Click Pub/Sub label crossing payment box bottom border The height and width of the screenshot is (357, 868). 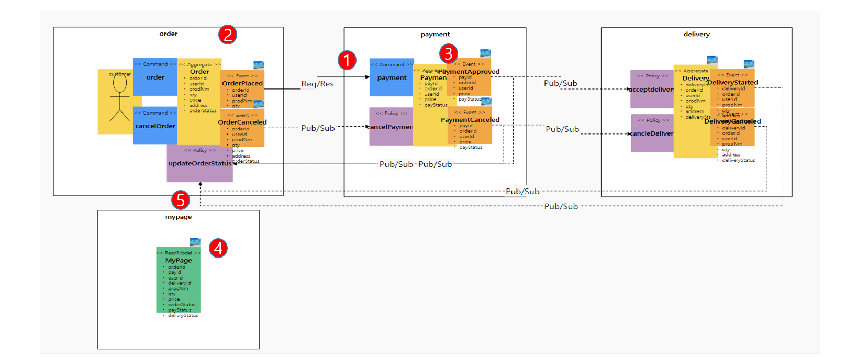(522, 192)
